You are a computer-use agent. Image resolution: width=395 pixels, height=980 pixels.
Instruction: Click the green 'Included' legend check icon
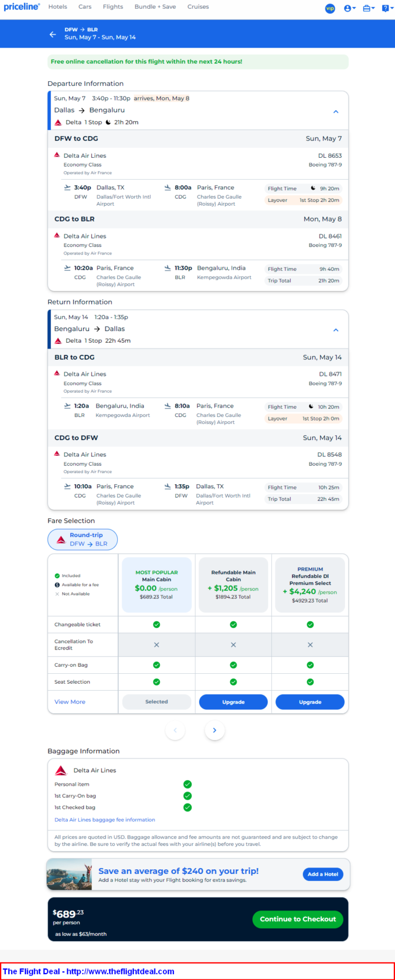pos(57,576)
